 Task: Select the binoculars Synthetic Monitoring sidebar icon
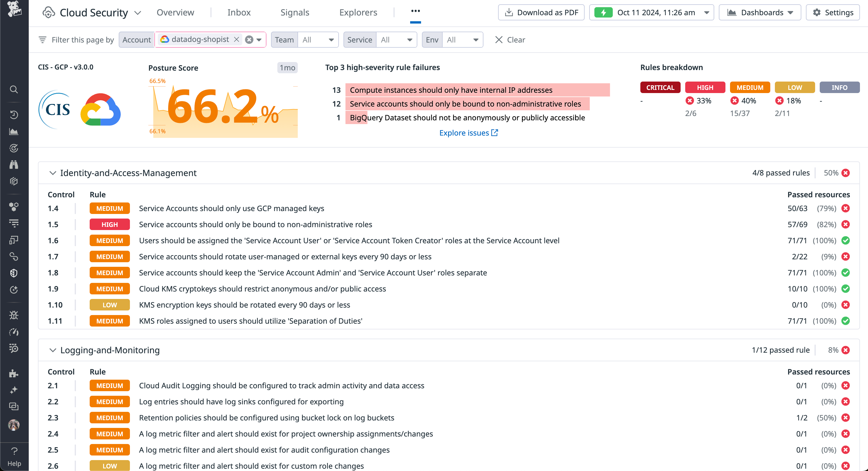pos(14,164)
